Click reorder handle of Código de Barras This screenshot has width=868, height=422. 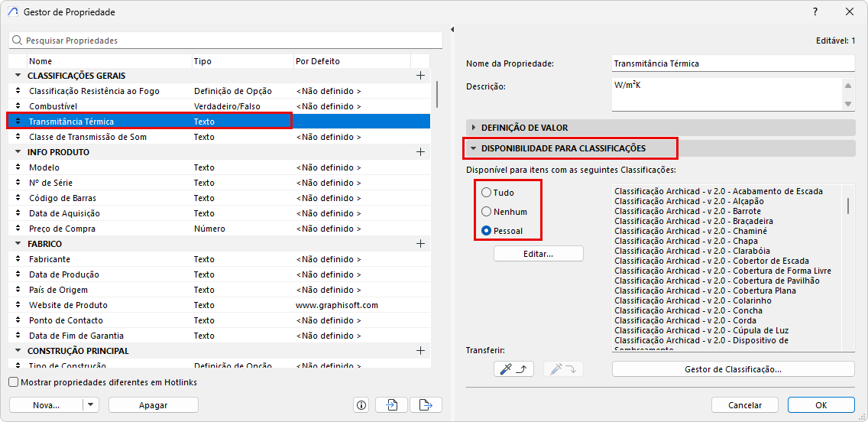(18, 198)
